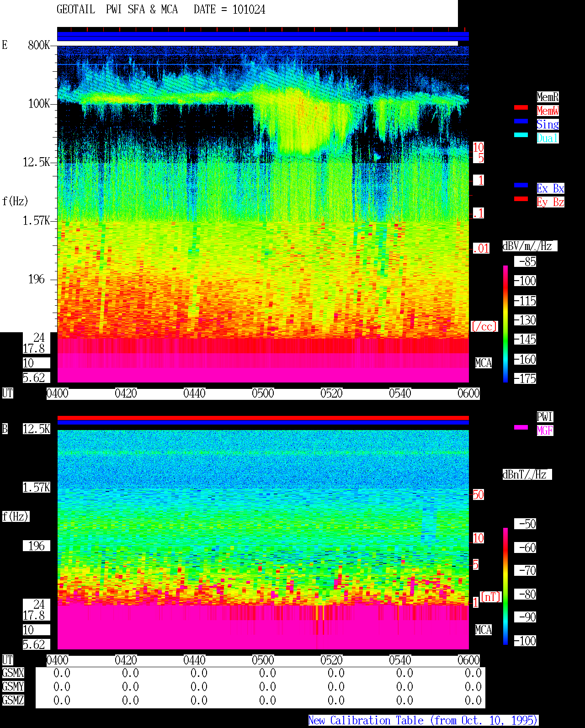Click the dBnT/√Hz unit label
This screenshot has height=728, width=585.
click(x=527, y=474)
